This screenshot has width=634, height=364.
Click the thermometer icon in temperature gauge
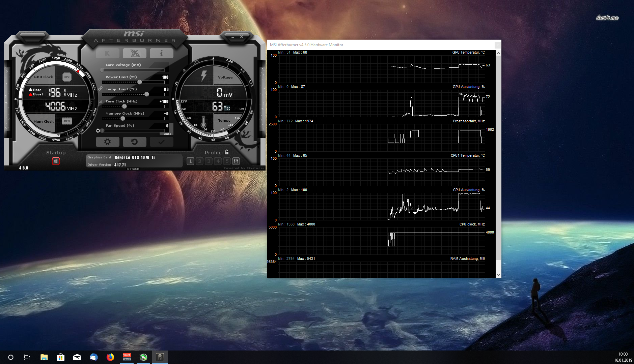[203, 122]
